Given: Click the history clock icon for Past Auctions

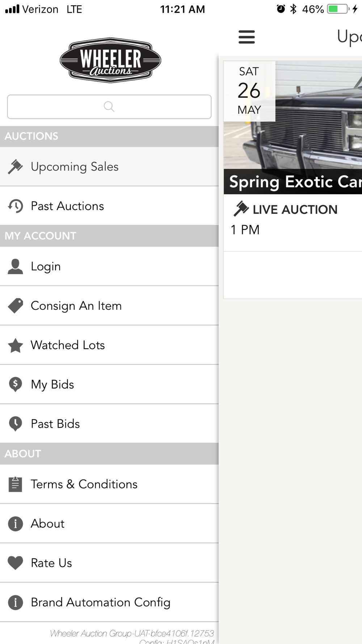Looking at the screenshot, I should (15, 206).
